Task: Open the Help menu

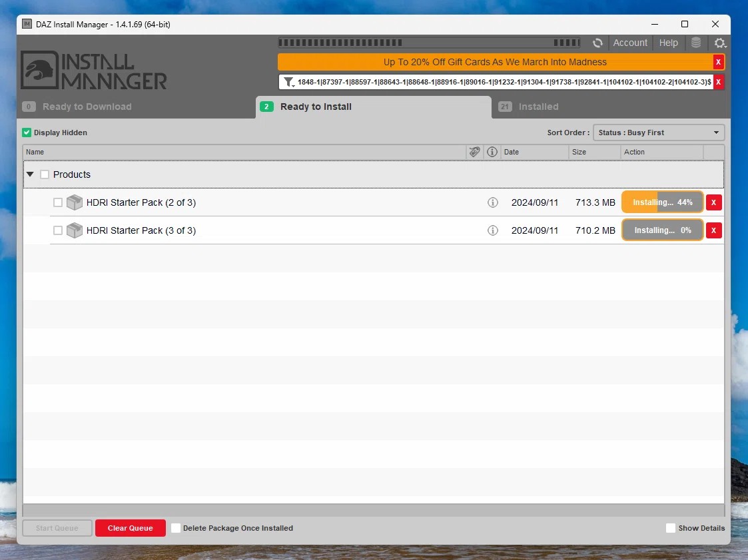Action: click(668, 43)
